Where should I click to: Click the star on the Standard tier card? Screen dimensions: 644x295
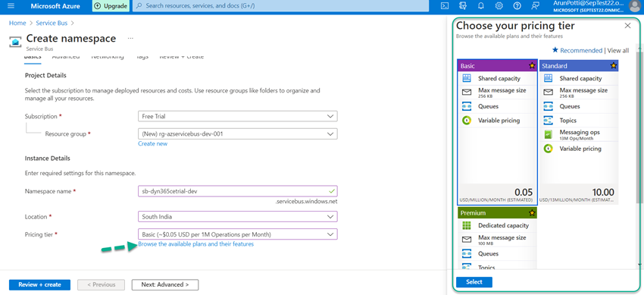614,66
